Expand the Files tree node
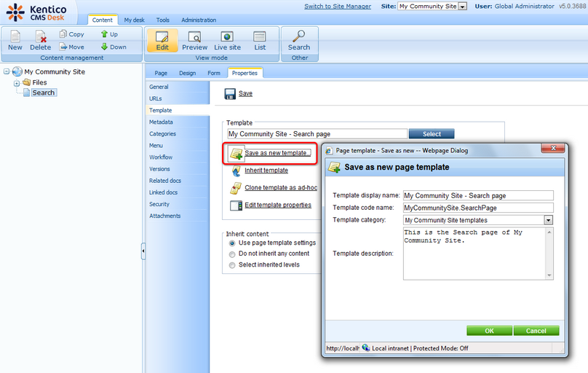This screenshot has width=588, height=373. (x=17, y=83)
